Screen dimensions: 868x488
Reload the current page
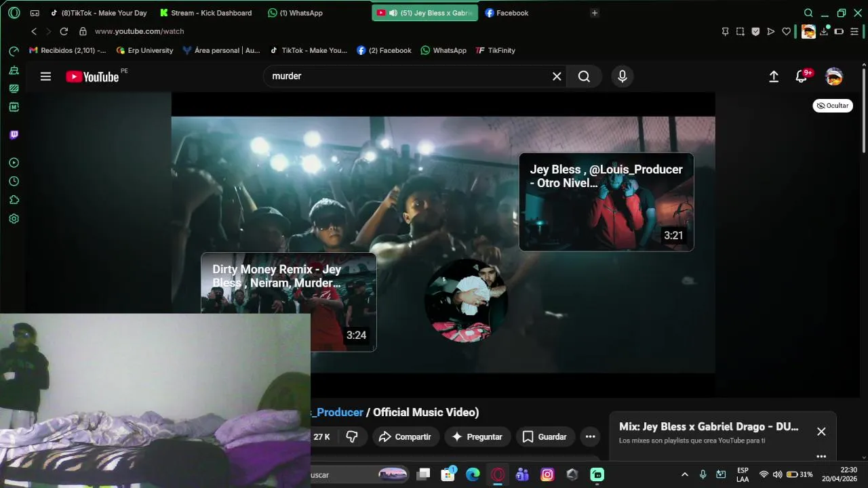(64, 31)
